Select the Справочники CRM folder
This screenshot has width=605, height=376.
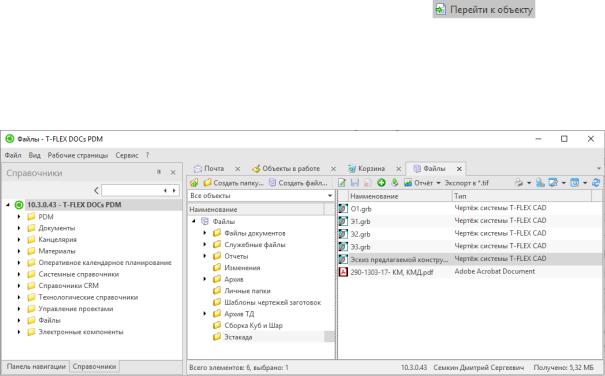pos(68,286)
